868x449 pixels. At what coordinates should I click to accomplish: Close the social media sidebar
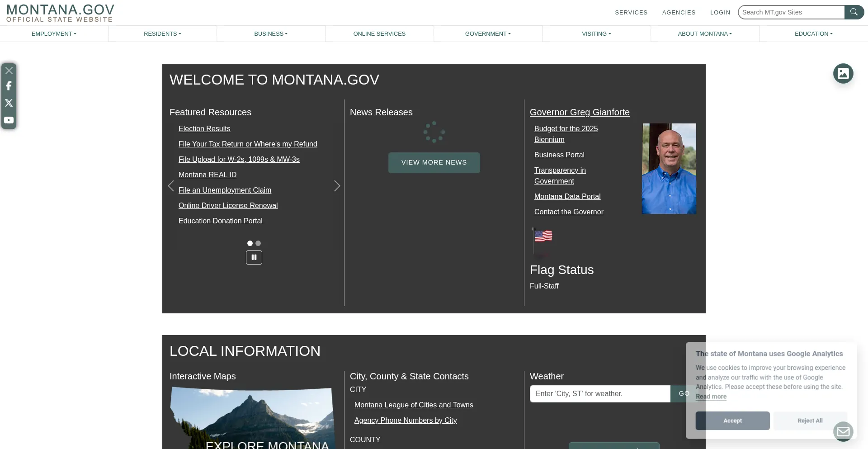tap(9, 71)
